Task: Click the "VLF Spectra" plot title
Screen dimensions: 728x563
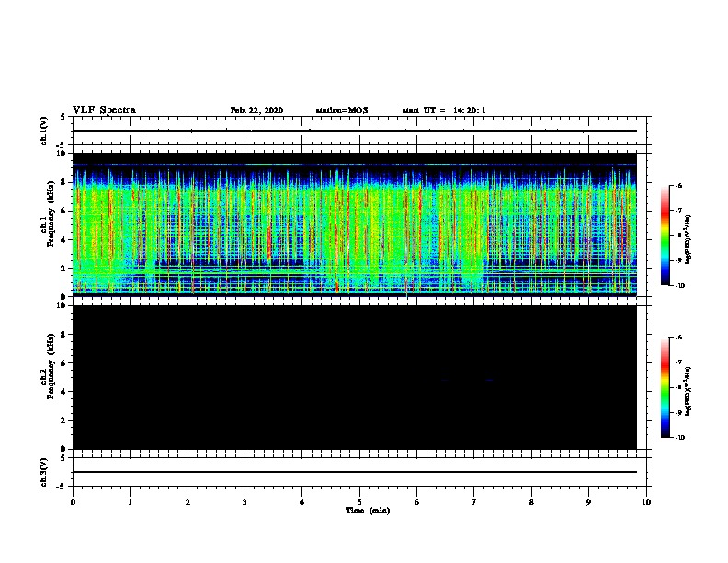Action: (104, 110)
